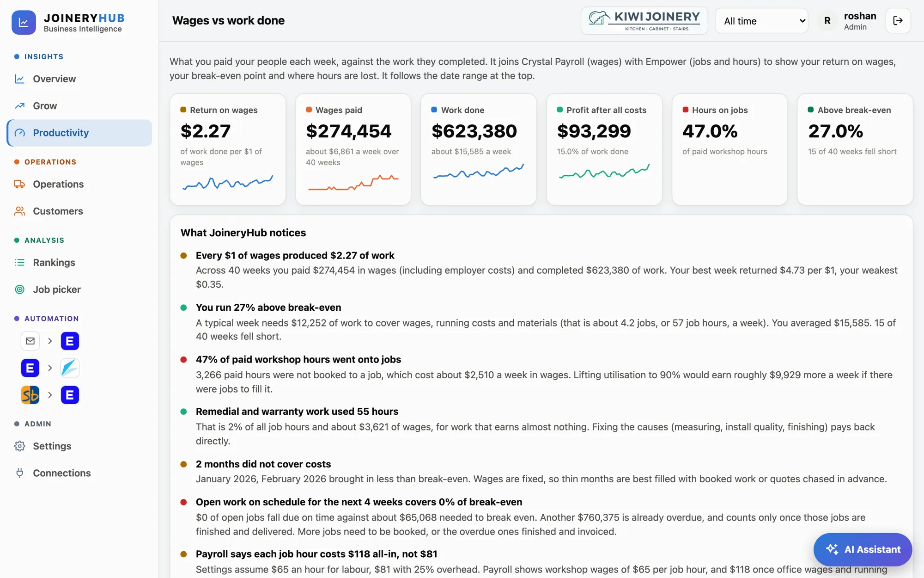Viewport: 924px width, 578px height.
Task: Click the Settings gear icon
Action: [x=19, y=446]
